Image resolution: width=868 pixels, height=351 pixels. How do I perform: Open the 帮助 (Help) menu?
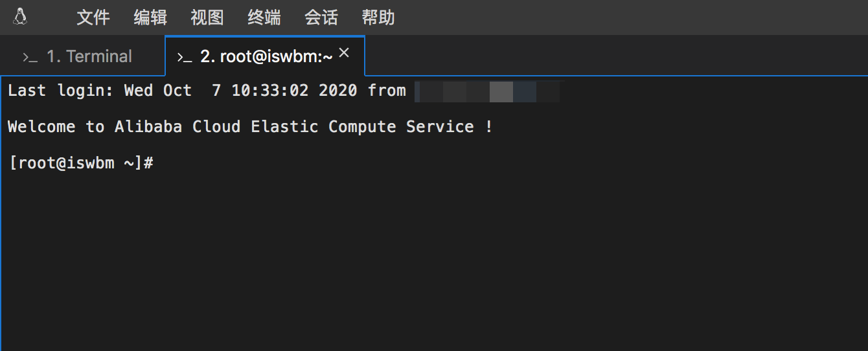click(x=378, y=17)
